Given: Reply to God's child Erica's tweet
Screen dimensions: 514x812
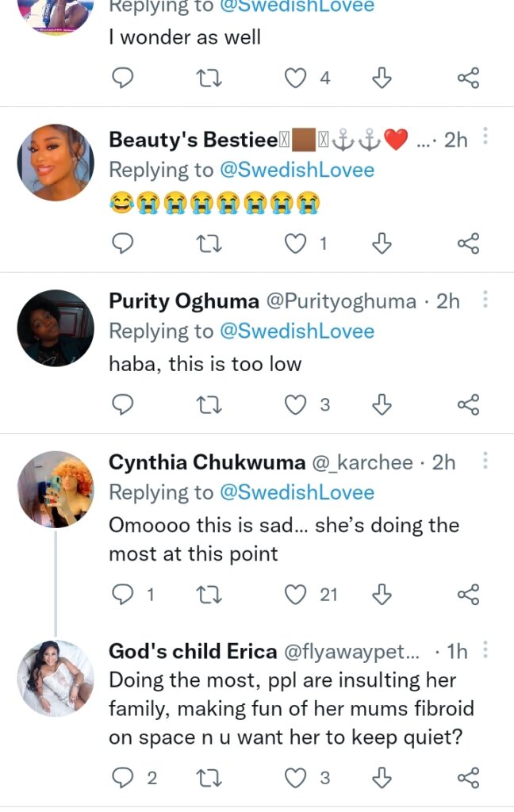Looking at the screenshot, I should pos(121,778).
